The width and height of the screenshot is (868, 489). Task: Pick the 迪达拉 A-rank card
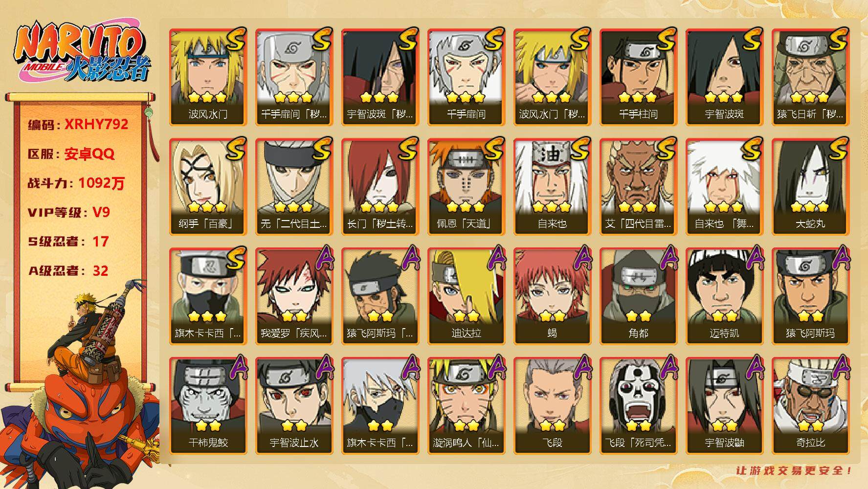click(466, 296)
